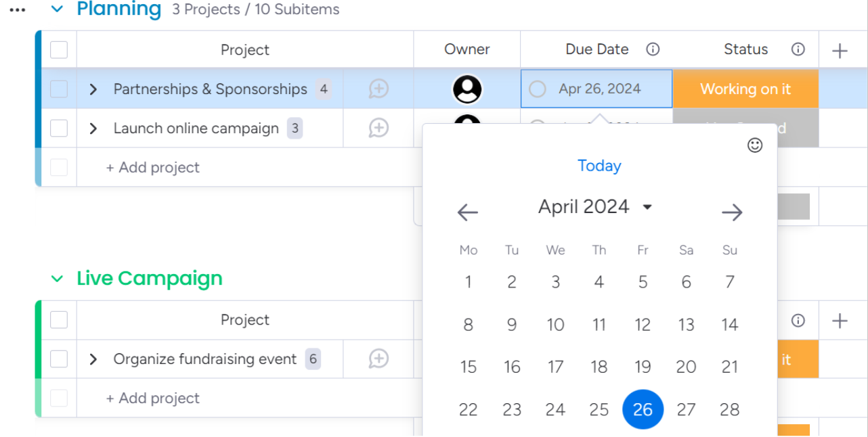The height and width of the screenshot is (437, 868).
Task: Click Add project under Live Campaign
Action: 152,398
